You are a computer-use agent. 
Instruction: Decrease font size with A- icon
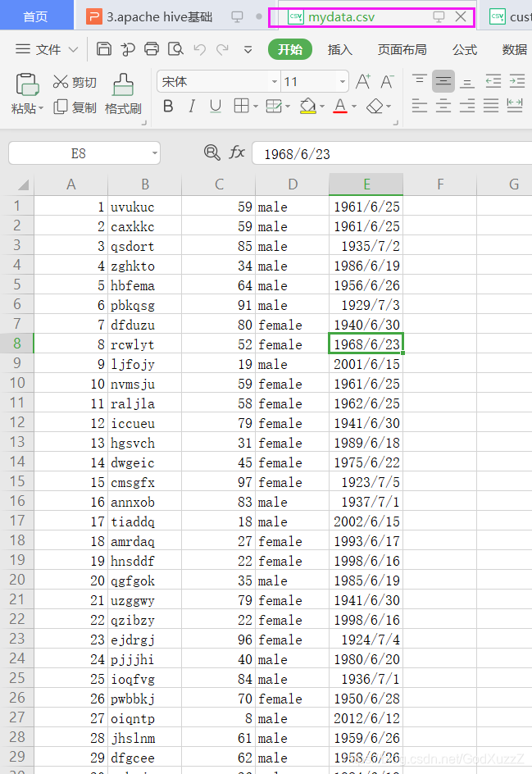tap(387, 81)
